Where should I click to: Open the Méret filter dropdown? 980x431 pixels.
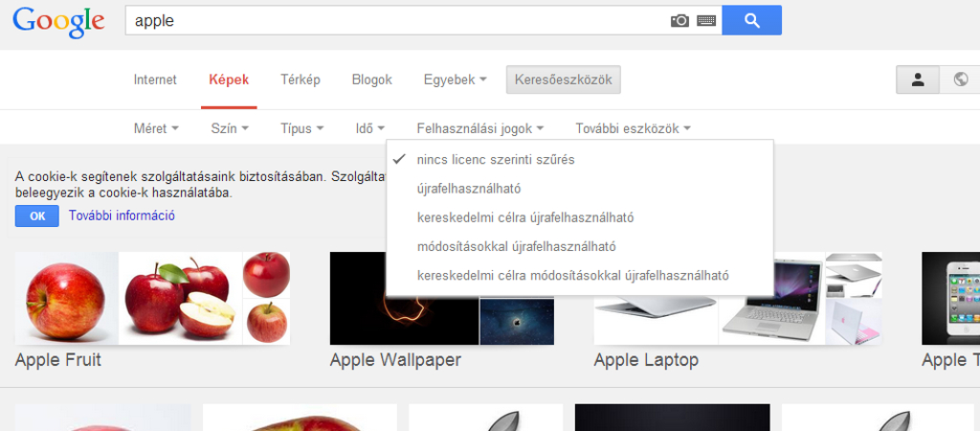click(156, 129)
